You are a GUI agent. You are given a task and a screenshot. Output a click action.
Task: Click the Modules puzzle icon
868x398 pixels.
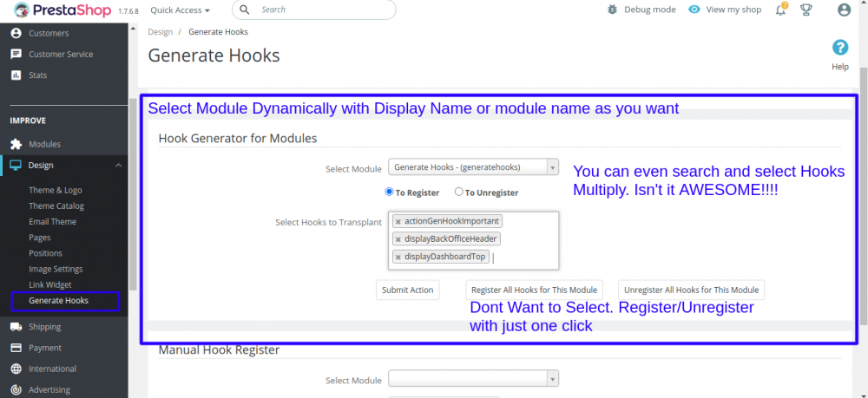pyautogui.click(x=16, y=144)
